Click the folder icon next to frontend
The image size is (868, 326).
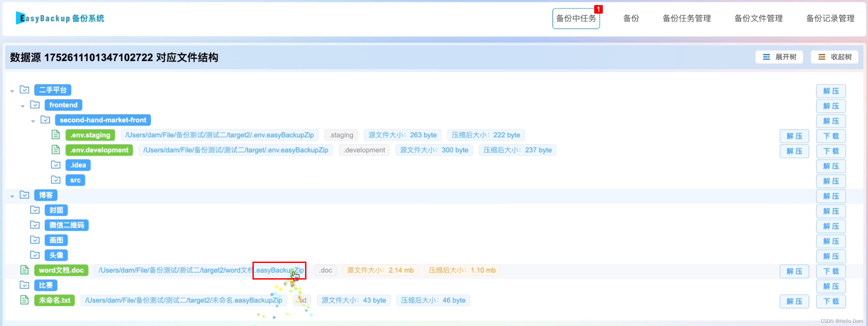click(x=35, y=105)
